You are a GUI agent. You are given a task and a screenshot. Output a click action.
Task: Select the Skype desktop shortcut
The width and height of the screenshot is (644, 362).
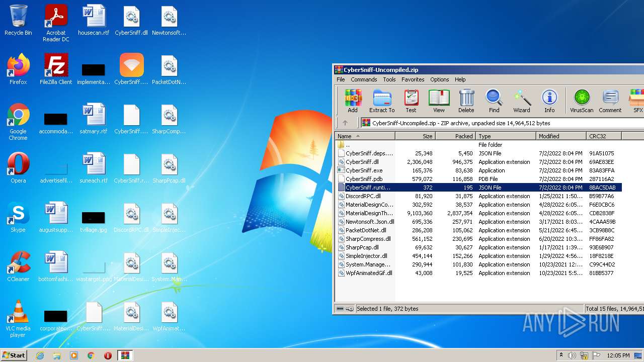(18, 217)
